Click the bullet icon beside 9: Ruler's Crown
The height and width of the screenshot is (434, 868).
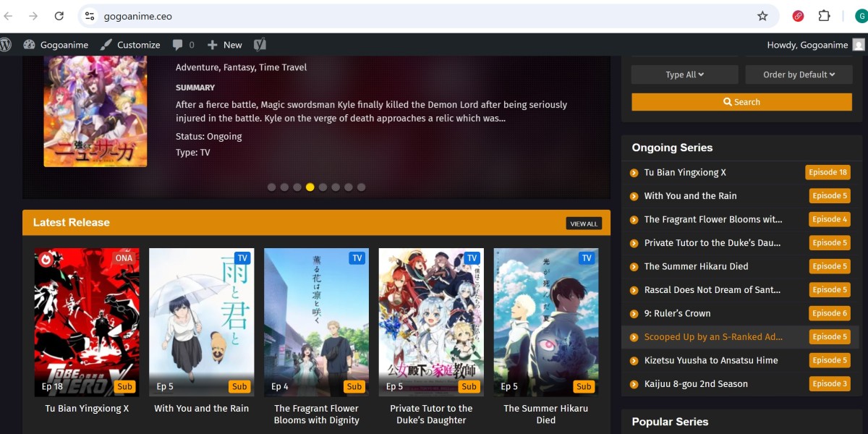pyautogui.click(x=634, y=314)
